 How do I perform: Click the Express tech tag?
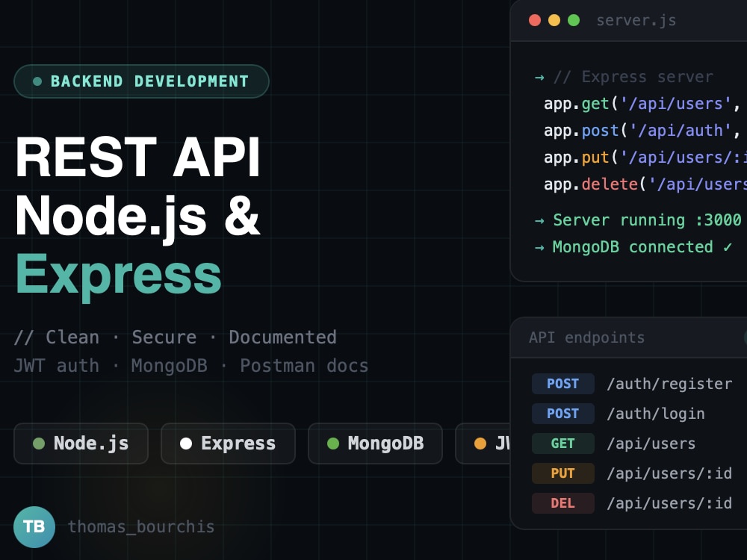click(228, 444)
